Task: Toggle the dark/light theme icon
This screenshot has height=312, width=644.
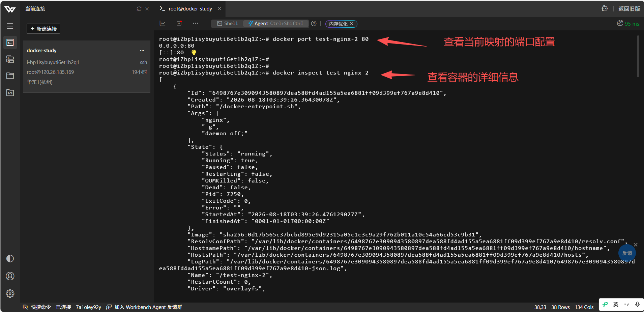Action: (10, 259)
